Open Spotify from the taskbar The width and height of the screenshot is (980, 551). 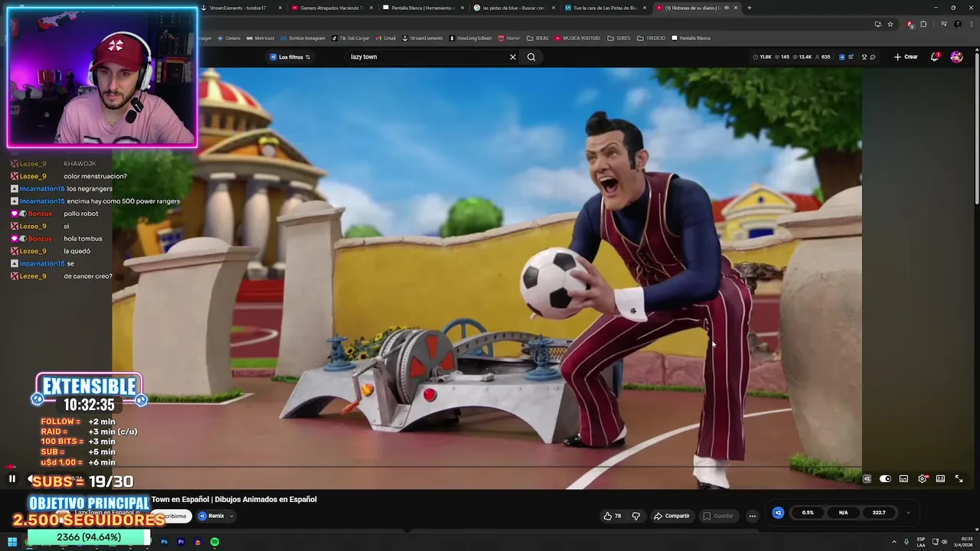(214, 542)
